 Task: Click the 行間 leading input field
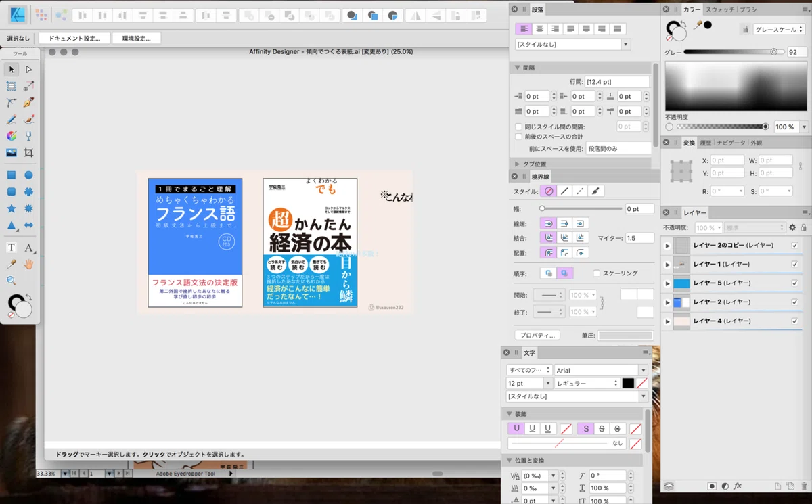click(617, 82)
